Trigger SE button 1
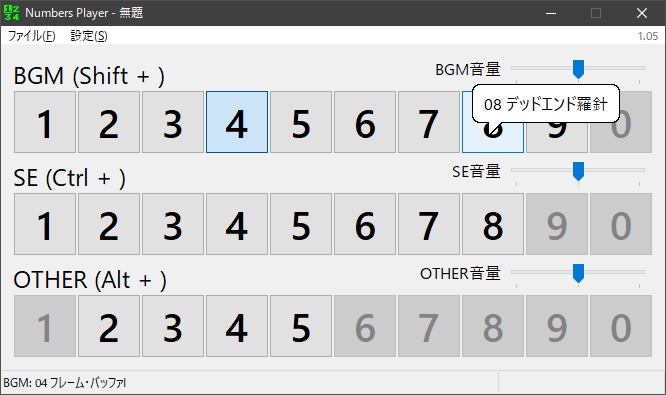This screenshot has width=666, height=395. [45, 224]
